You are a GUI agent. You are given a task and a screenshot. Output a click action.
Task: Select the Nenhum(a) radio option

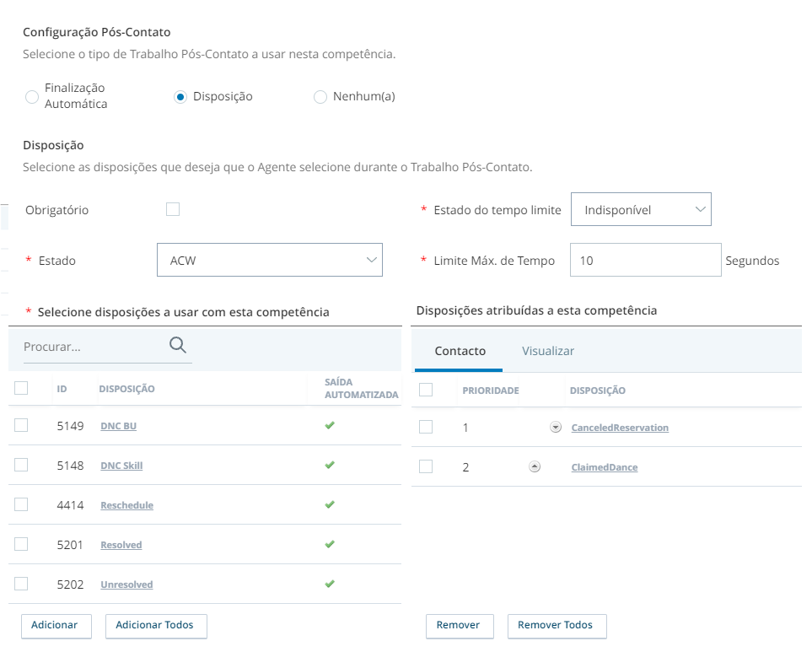(320, 96)
